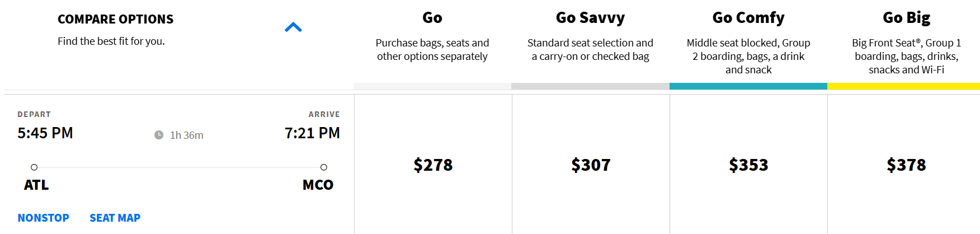Click the 5:45 PM departure time
Viewport: 980px width, 234px height.
click(45, 133)
